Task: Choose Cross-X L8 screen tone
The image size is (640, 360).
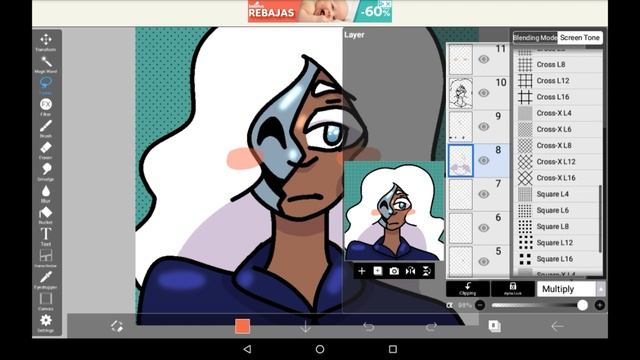Action: [558, 145]
